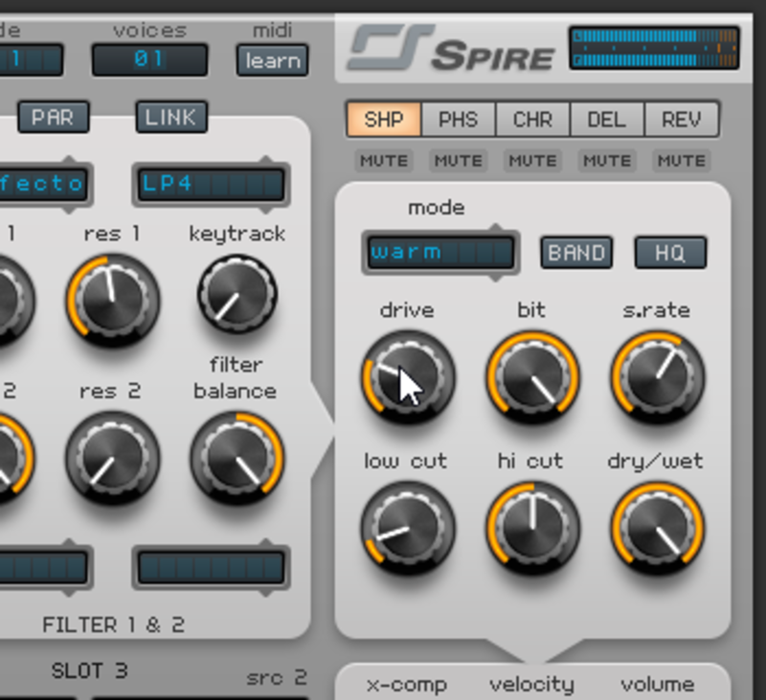The width and height of the screenshot is (766, 700).
Task: Toggle the HQ mode button
Action: [x=670, y=253]
